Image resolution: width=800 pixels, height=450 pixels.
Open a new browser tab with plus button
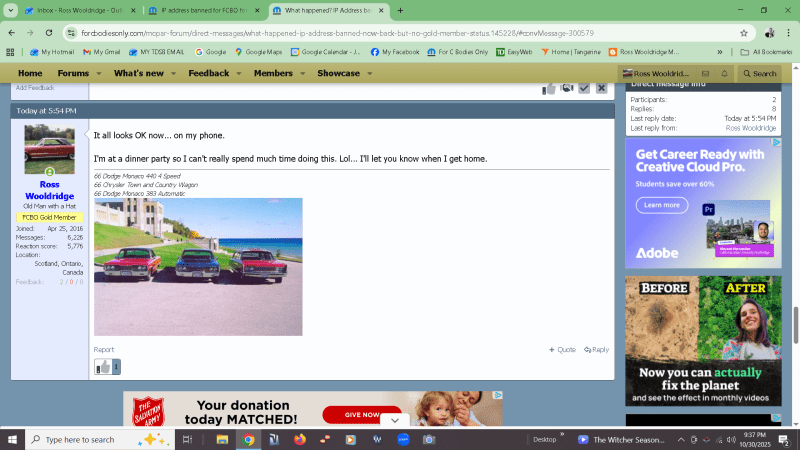pos(400,10)
